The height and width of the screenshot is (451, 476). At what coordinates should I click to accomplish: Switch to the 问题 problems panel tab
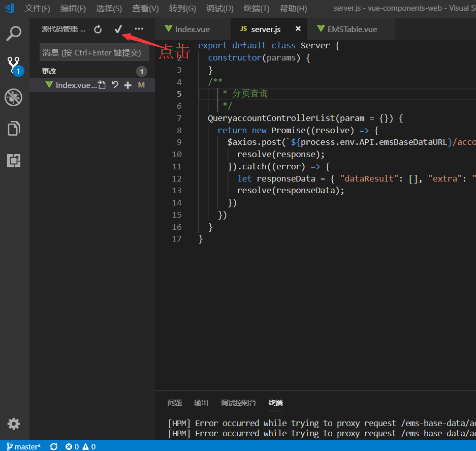tap(175, 403)
